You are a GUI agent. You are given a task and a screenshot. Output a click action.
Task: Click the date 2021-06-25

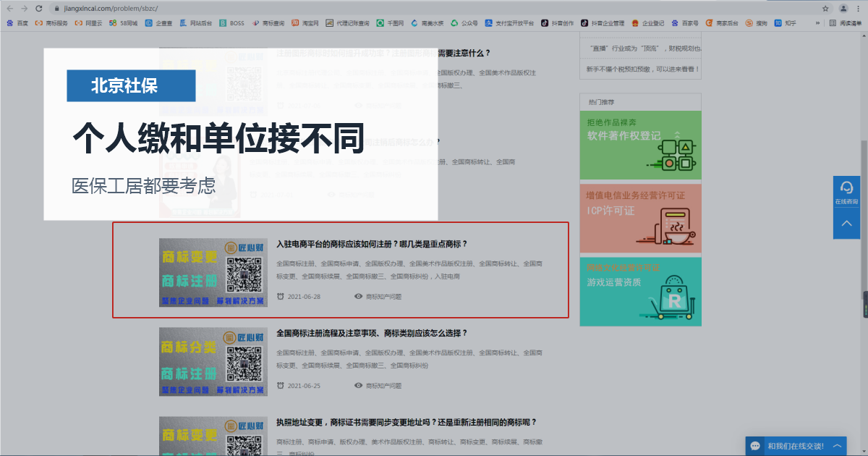[x=304, y=386]
